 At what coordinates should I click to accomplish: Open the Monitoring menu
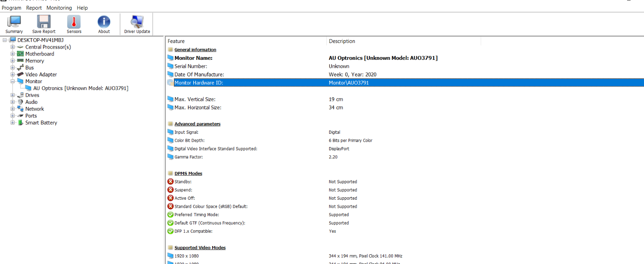[x=59, y=8]
